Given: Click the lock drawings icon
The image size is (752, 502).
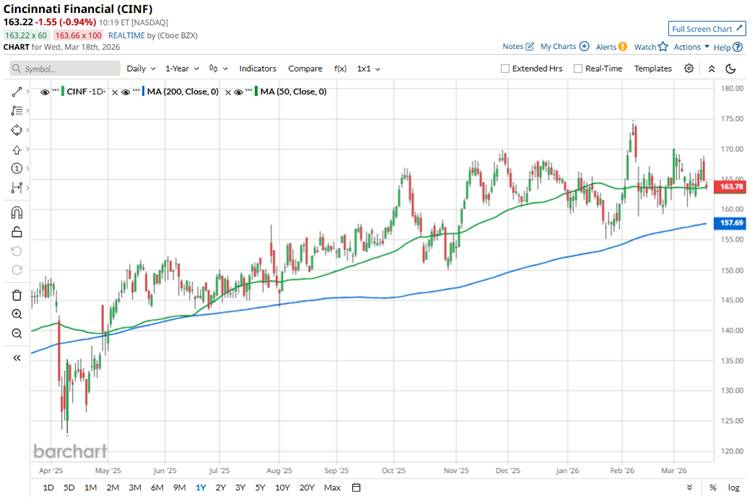Looking at the screenshot, I should tap(16, 232).
